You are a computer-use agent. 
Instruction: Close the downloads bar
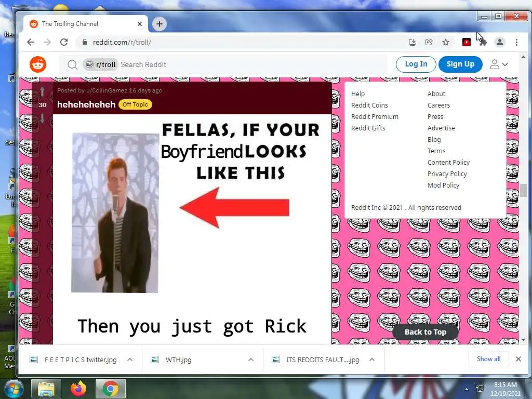[x=518, y=359]
